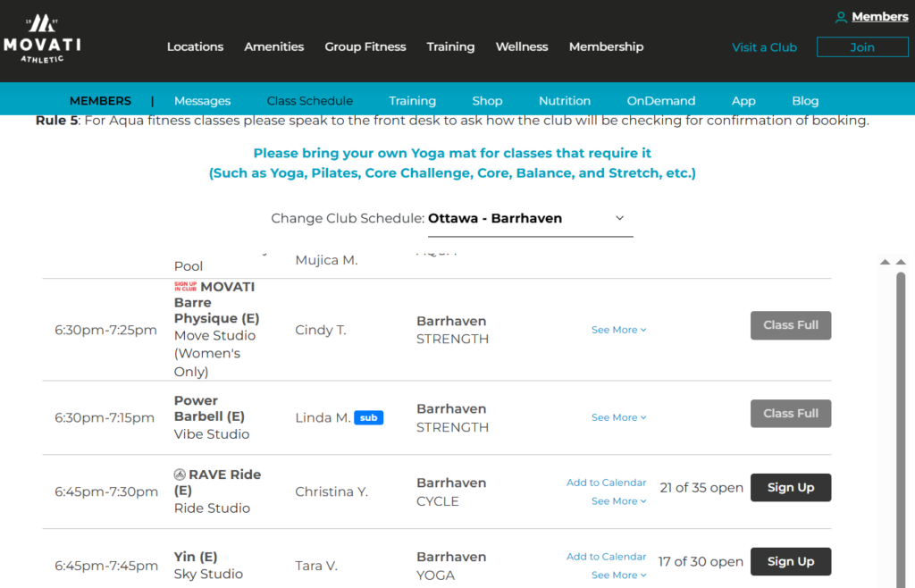Expand See More for Power Barbell
The width and height of the screenshot is (915, 588).
(x=618, y=417)
